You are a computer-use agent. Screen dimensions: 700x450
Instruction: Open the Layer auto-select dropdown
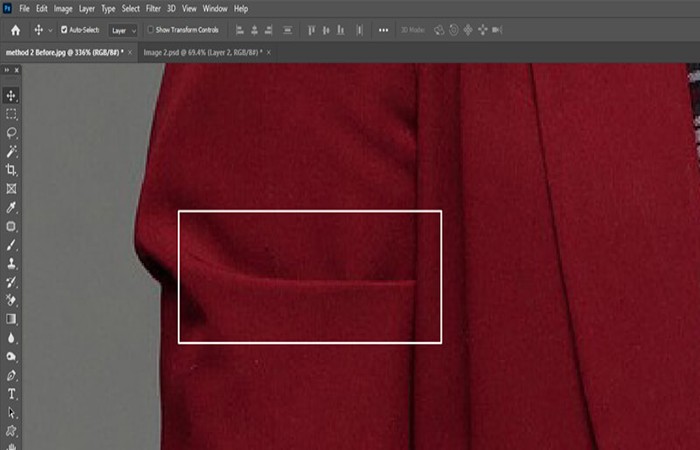tap(123, 30)
